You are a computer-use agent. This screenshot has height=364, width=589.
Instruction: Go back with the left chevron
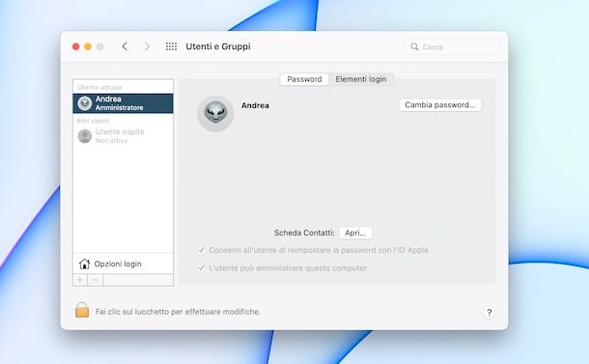125,46
